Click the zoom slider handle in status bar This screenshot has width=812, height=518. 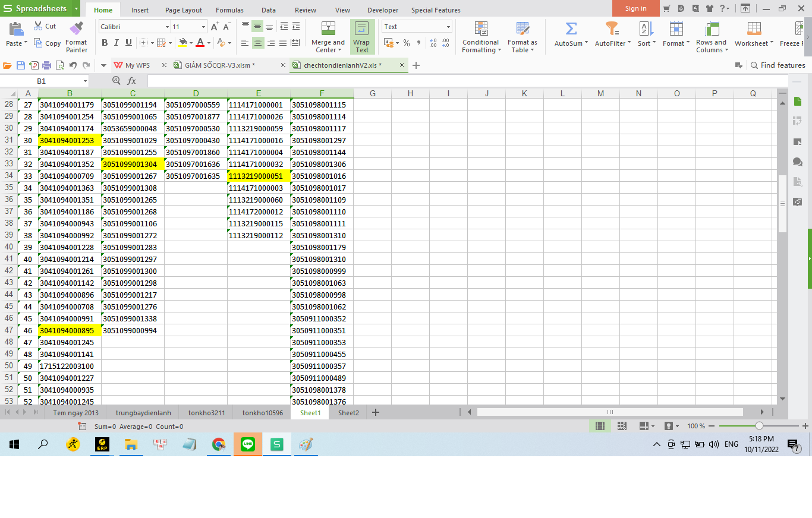pos(759,426)
